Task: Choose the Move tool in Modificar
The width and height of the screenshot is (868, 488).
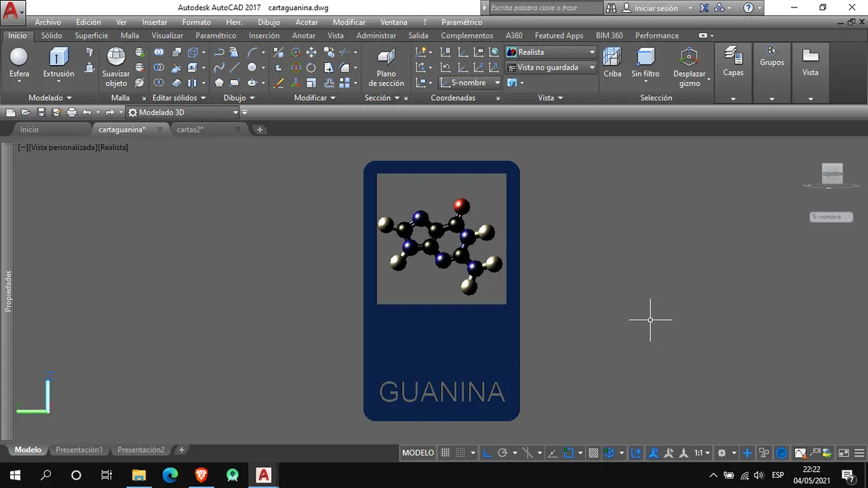Action: 311,52
